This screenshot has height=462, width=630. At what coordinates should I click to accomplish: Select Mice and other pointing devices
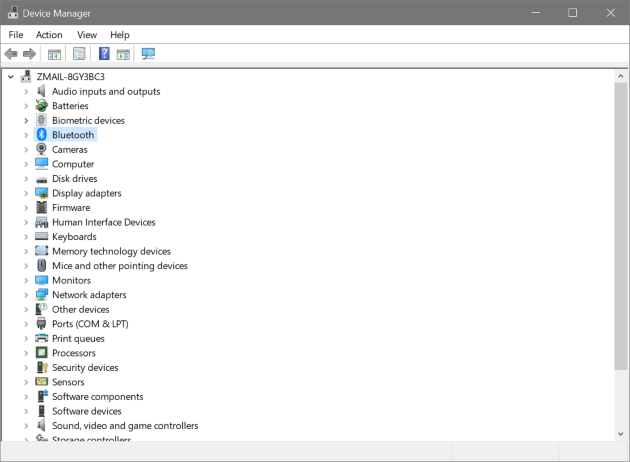119,266
